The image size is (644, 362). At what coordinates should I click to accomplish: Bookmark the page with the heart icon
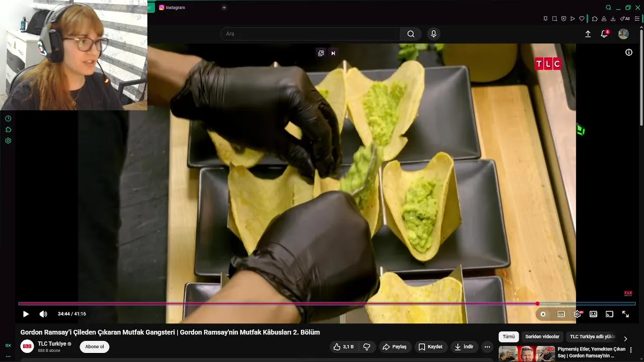coord(582,19)
